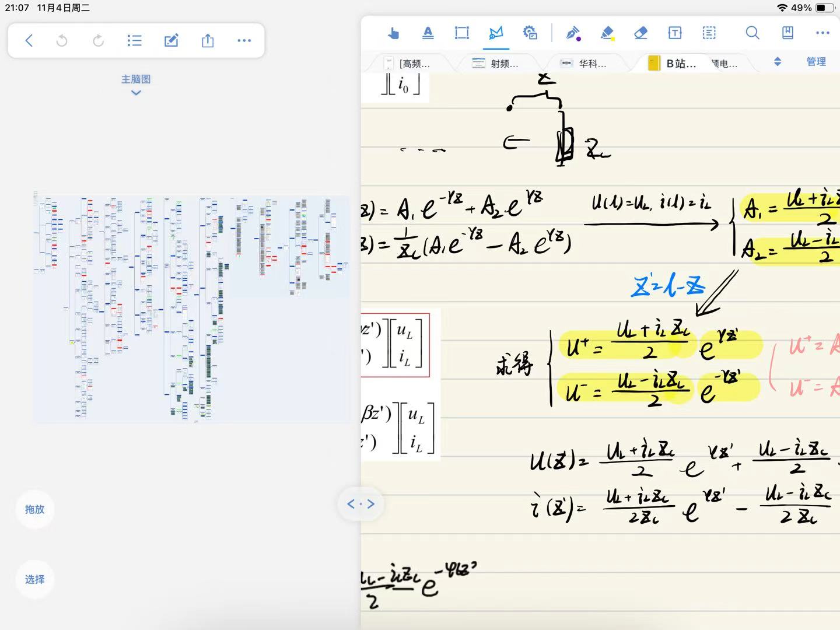The image size is (840, 630).
Task: Choose the rectangle selection tool
Action: tap(461, 33)
